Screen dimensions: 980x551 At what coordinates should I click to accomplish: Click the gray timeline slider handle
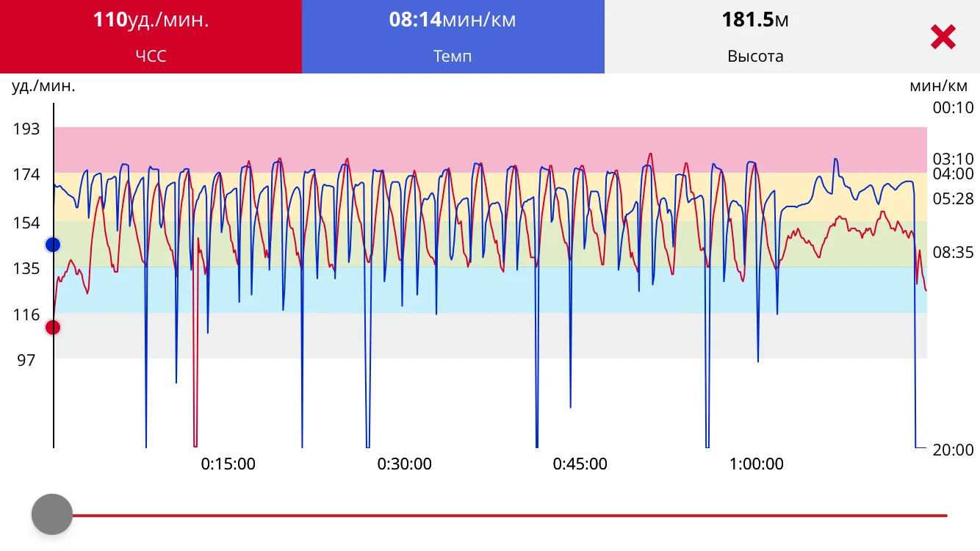click(x=52, y=514)
